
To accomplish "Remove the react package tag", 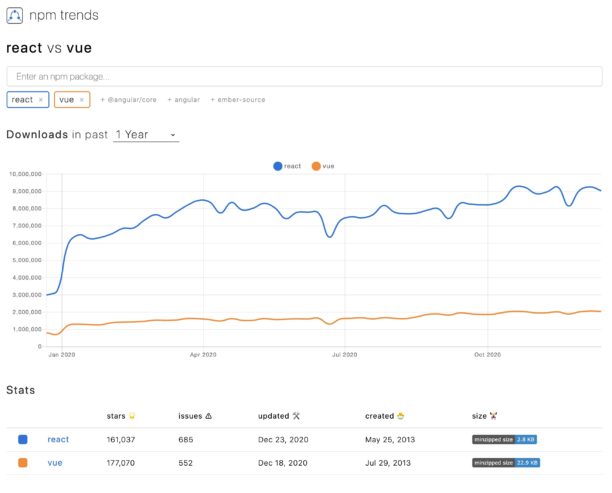I will [x=41, y=100].
